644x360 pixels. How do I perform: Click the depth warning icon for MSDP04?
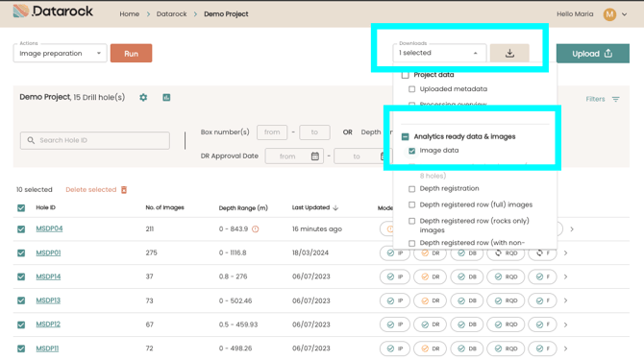pos(255,228)
